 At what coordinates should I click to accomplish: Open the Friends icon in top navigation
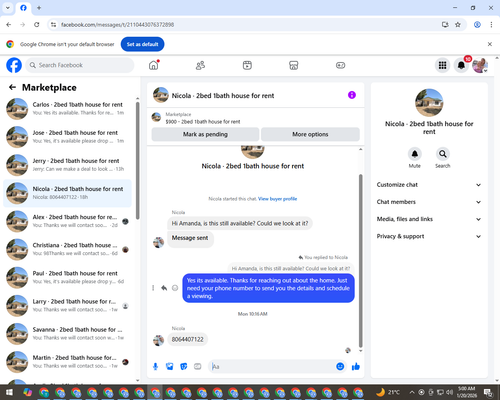[x=200, y=65]
